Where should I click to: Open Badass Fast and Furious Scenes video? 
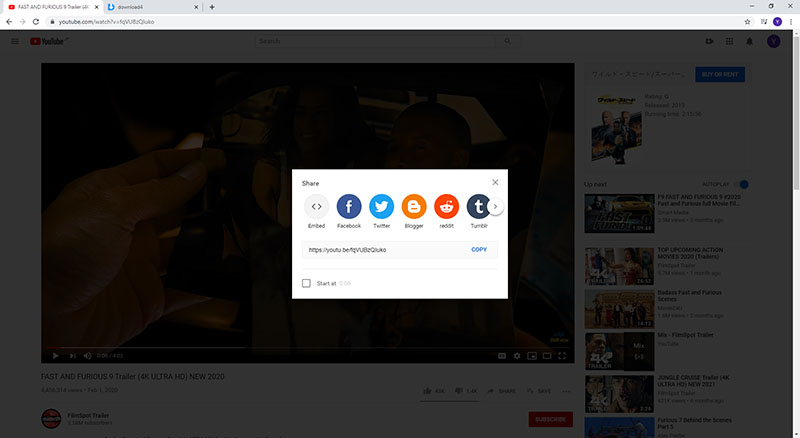point(619,309)
